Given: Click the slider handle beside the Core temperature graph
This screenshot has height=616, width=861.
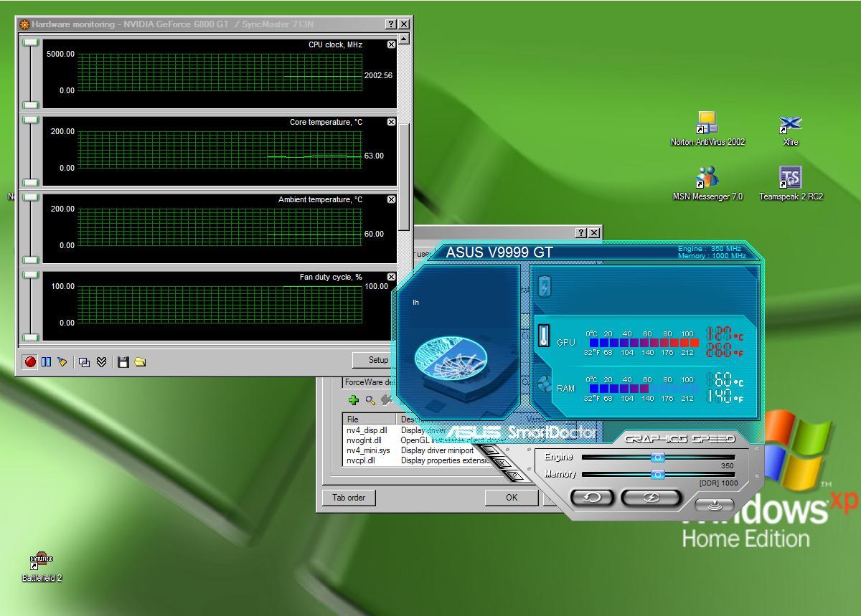Looking at the screenshot, I should click(30, 120).
